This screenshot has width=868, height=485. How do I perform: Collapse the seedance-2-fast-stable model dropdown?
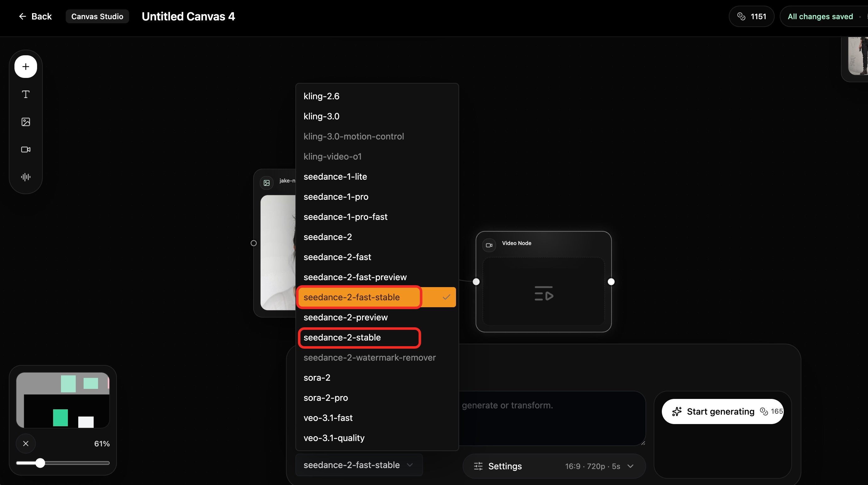(x=359, y=465)
